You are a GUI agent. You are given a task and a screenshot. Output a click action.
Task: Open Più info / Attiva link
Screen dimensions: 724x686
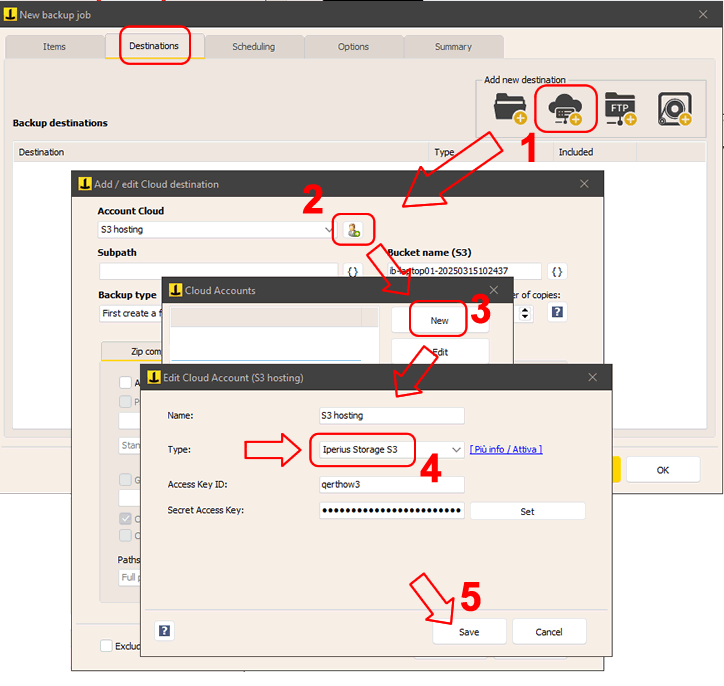click(x=506, y=449)
